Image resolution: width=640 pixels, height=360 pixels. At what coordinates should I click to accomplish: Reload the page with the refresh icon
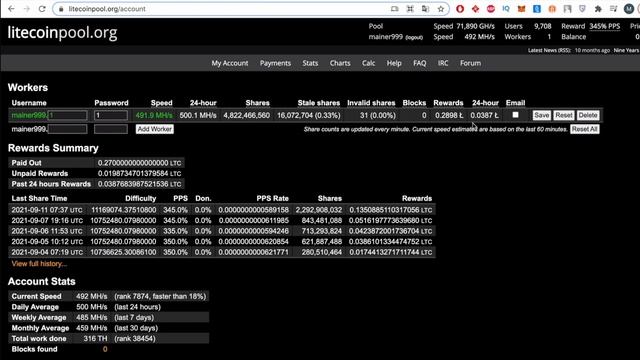click(x=42, y=9)
